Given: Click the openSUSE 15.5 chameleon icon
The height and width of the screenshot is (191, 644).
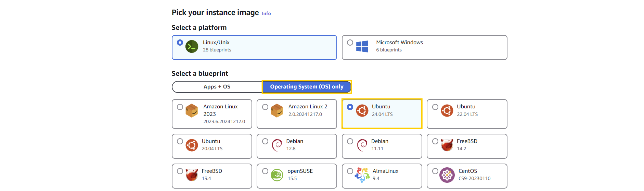Looking at the screenshot, I should click(x=277, y=175).
